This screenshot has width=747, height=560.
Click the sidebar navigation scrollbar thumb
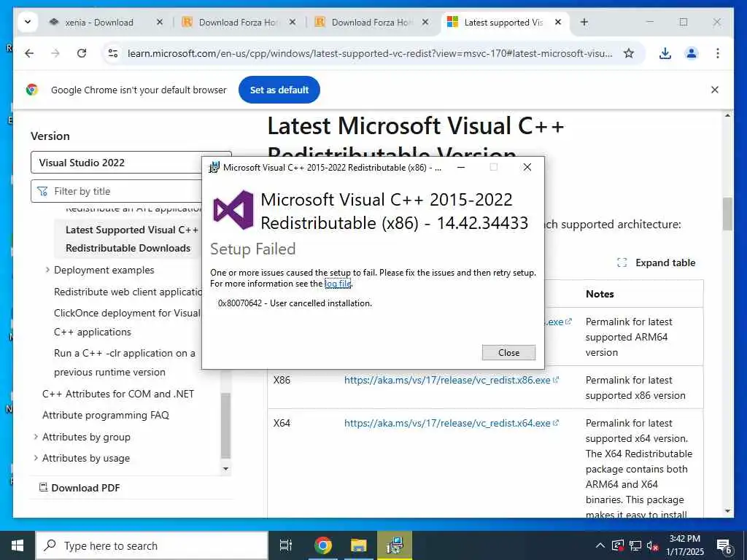click(x=226, y=425)
